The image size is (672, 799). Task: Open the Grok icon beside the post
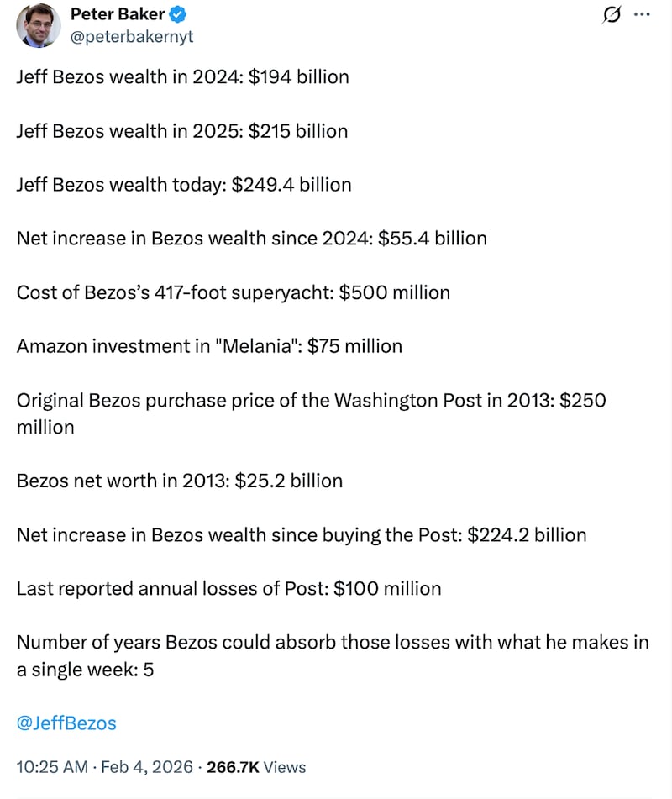pos(612,14)
